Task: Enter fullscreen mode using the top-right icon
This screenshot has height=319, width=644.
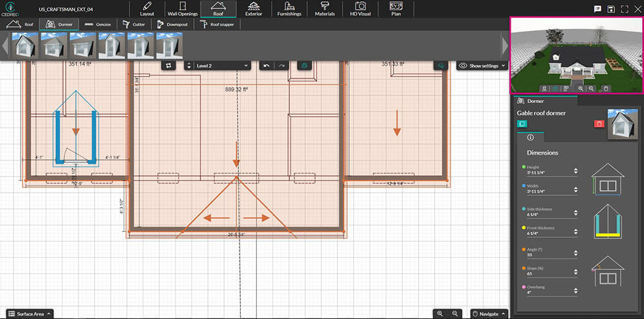Action: (x=624, y=9)
